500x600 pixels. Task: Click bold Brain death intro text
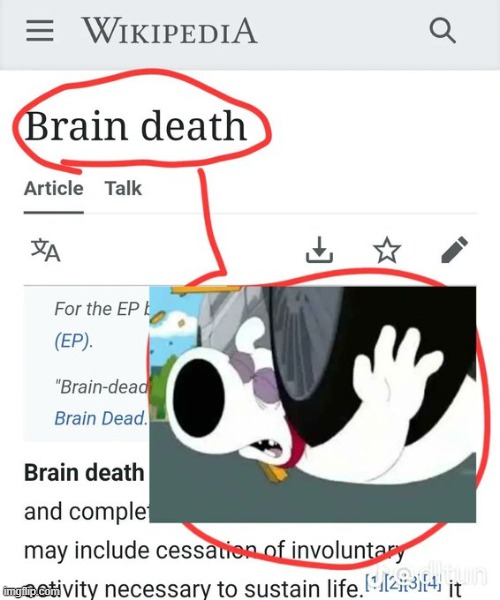click(x=84, y=472)
